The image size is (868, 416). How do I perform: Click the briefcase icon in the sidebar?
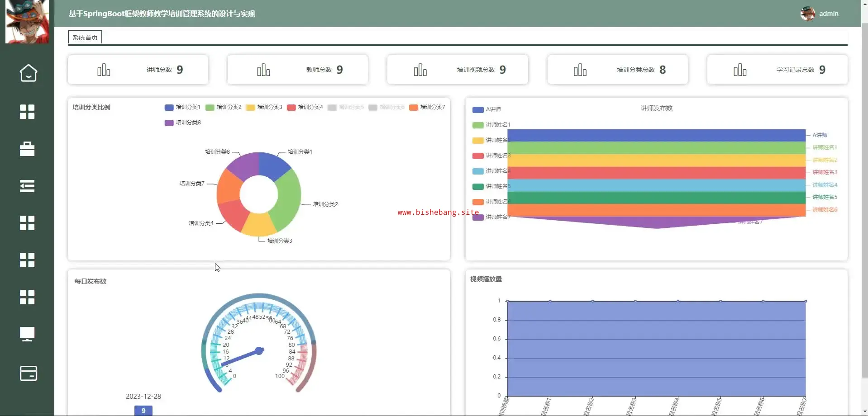coord(27,149)
